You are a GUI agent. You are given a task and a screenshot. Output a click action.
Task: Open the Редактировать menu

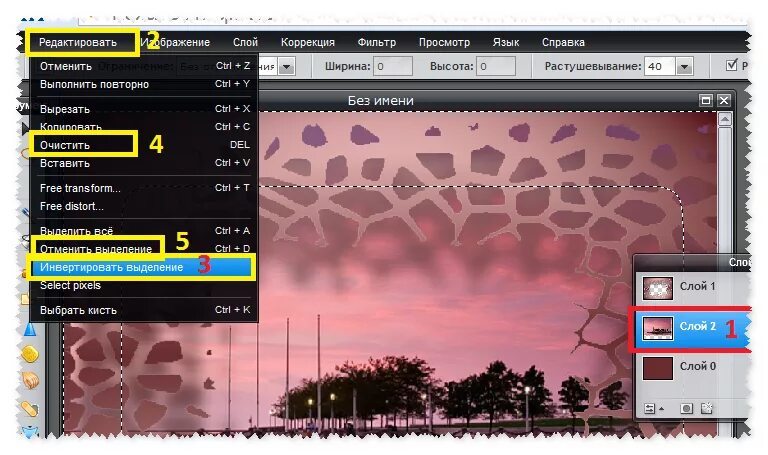(x=78, y=42)
